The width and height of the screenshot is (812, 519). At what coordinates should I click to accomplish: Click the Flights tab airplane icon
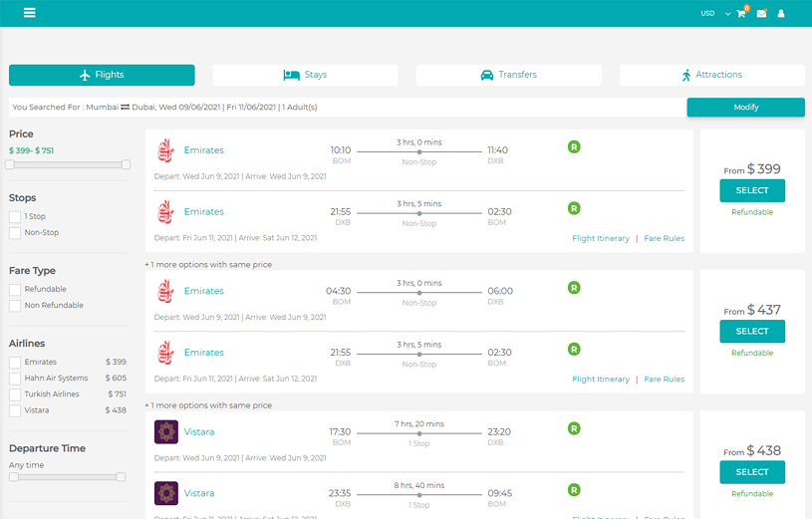tap(85, 75)
